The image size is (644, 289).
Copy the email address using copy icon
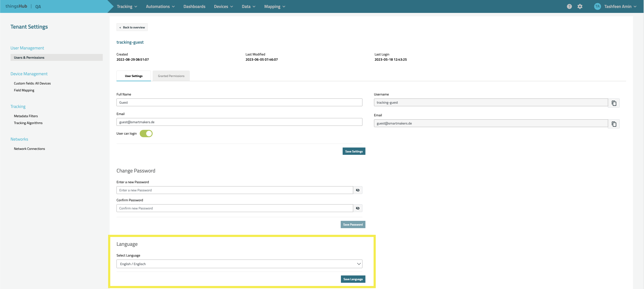[614, 124]
